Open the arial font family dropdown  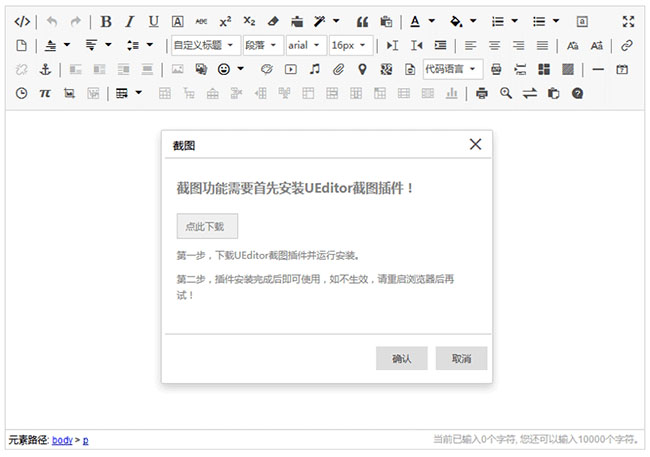[x=305, y=45]
